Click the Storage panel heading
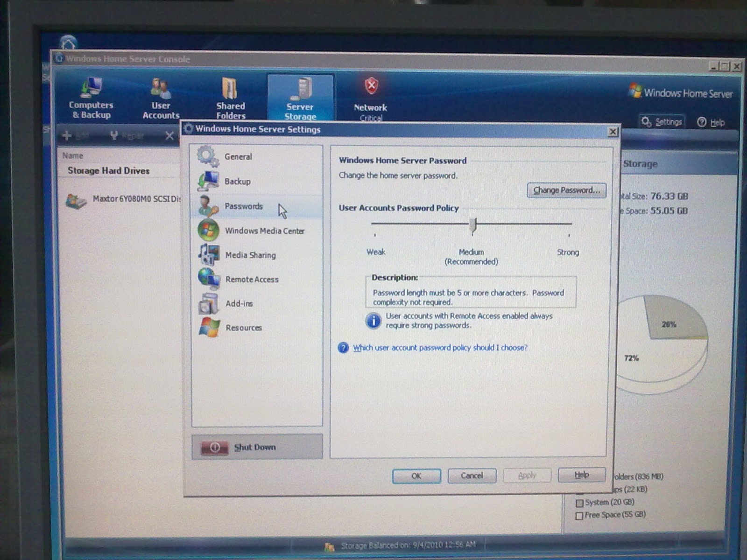The height and width of the screenshot is (560, 747). coord(640,164)
